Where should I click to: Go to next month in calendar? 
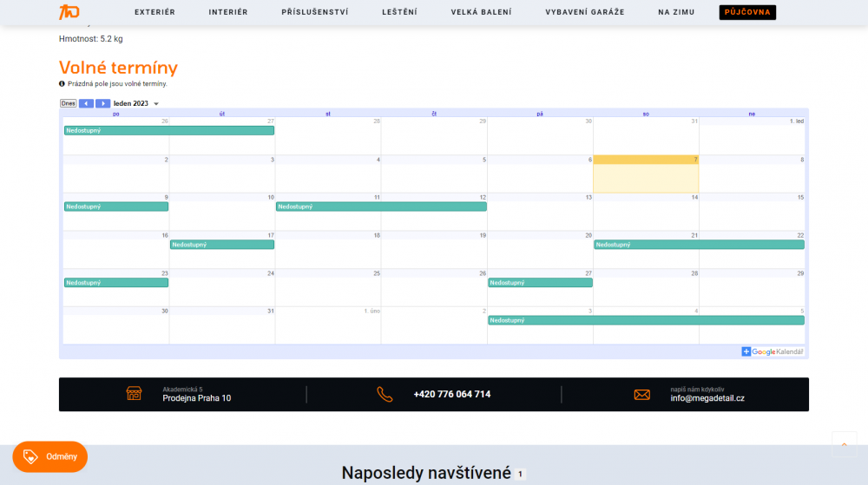102,103
